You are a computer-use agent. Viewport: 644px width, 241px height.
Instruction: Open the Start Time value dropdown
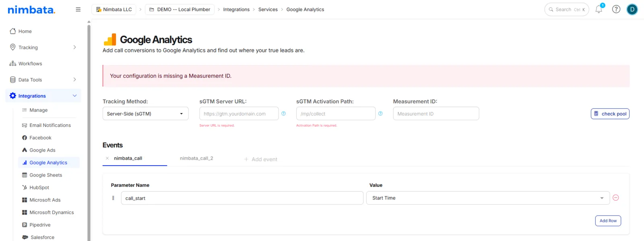[488, 198]
